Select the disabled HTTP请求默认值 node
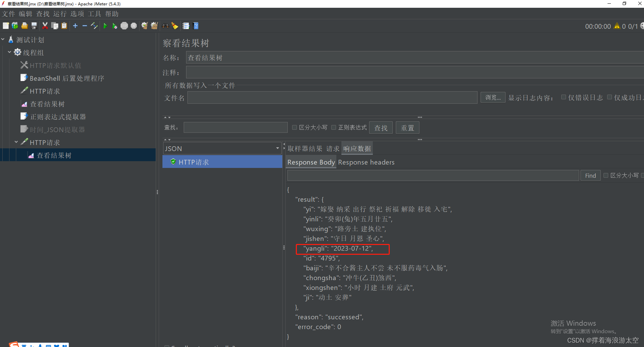Screen dimensions: 644x347 [x=55, y=66]
